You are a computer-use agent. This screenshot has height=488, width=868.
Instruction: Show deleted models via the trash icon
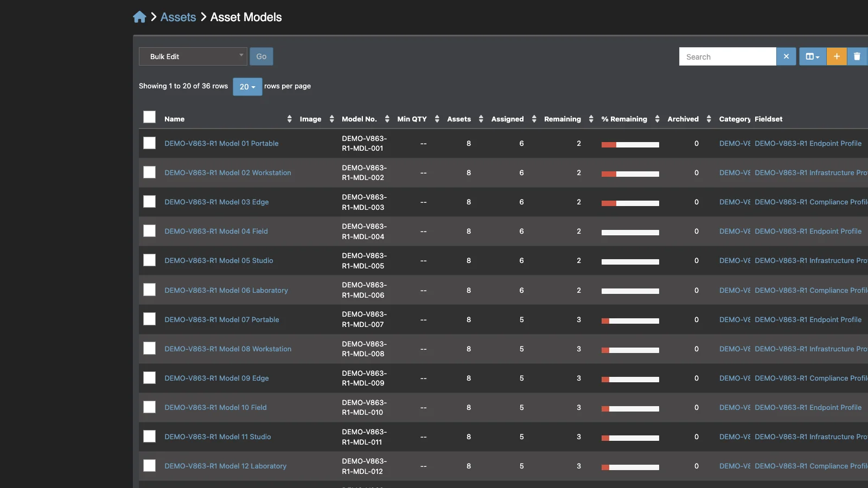(857, 56)
